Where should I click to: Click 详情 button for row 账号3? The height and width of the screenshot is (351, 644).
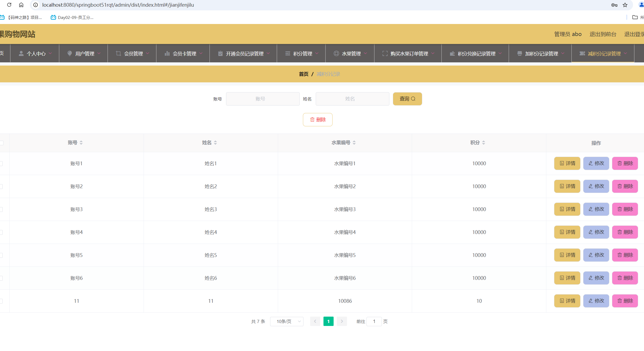point(567,209)
